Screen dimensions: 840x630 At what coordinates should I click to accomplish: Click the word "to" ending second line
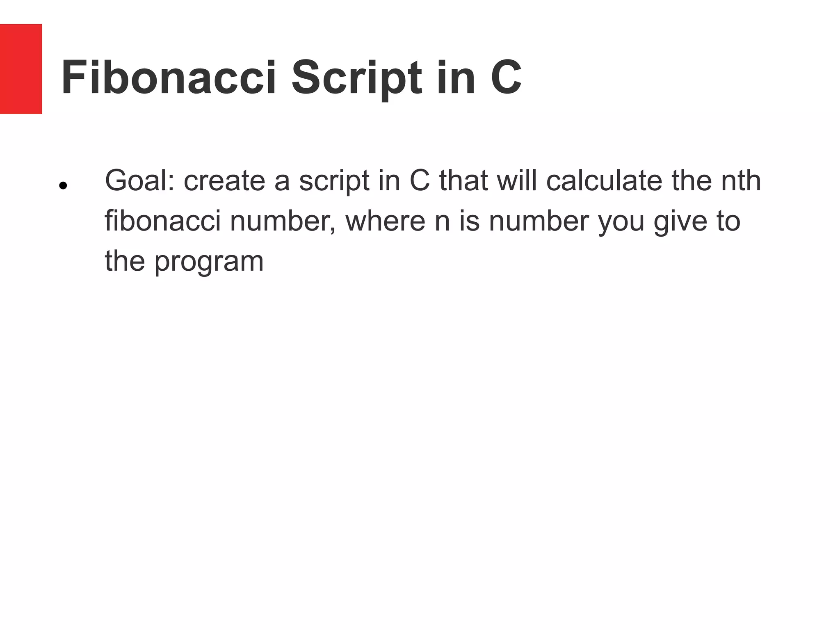click(x=728, y=221)
